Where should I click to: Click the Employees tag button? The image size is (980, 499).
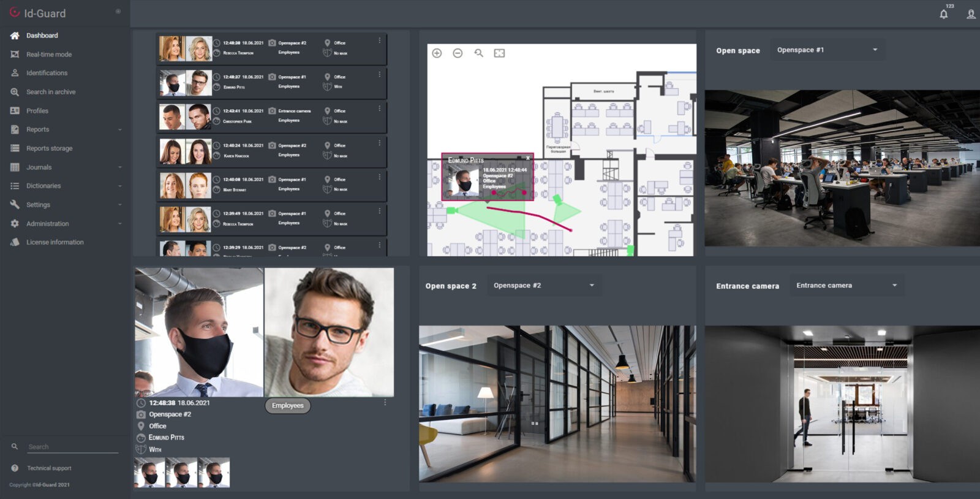click(x=288, y=405)
